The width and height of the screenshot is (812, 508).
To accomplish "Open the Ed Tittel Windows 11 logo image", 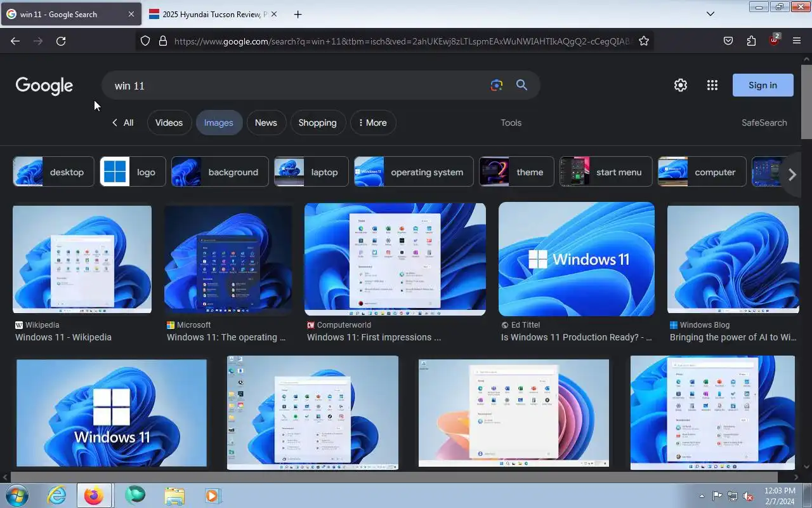I will pyautogui.click(x=577, y=259).
